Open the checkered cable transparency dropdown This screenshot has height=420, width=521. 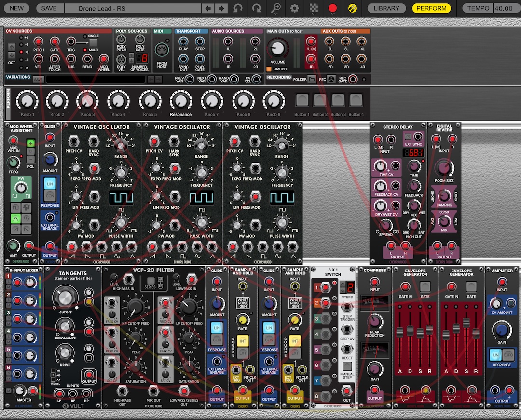point(314,9)
